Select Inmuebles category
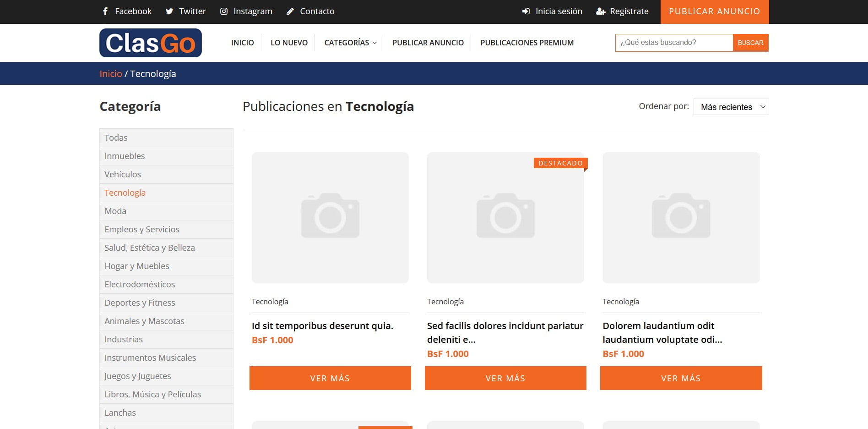Viewport: 868px width, 429px height. pos(166,156)
